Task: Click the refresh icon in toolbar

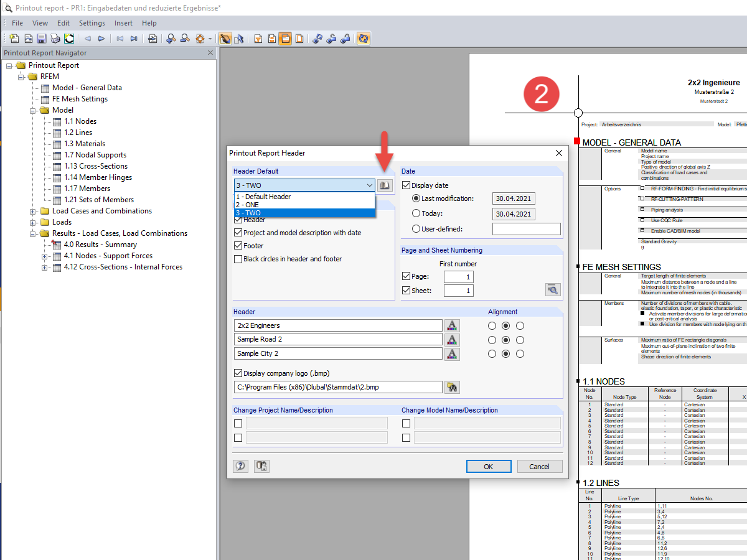Action: click(69, 39)
